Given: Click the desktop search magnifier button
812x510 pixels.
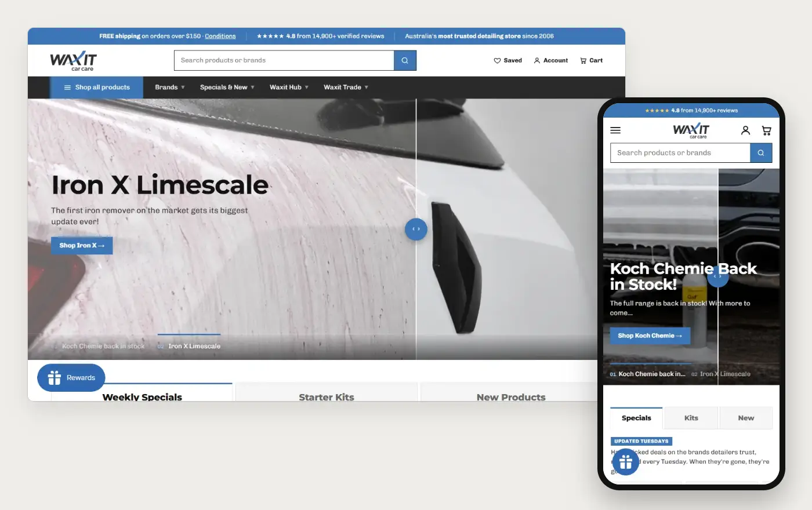Looking at the screenshot, I should click(x=405, y=60).
